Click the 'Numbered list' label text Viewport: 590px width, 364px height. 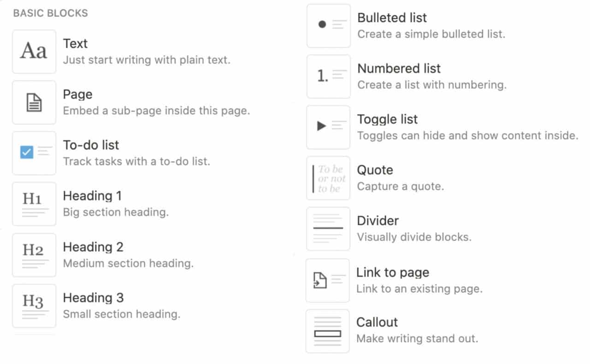pyautogui.click(x=399, y=68)
